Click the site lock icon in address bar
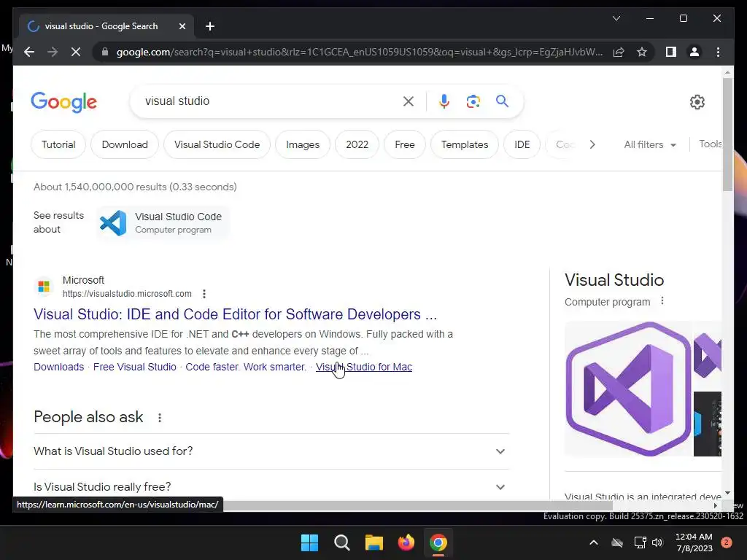Screen dimensions: 747x560 [x=105, y=52]
